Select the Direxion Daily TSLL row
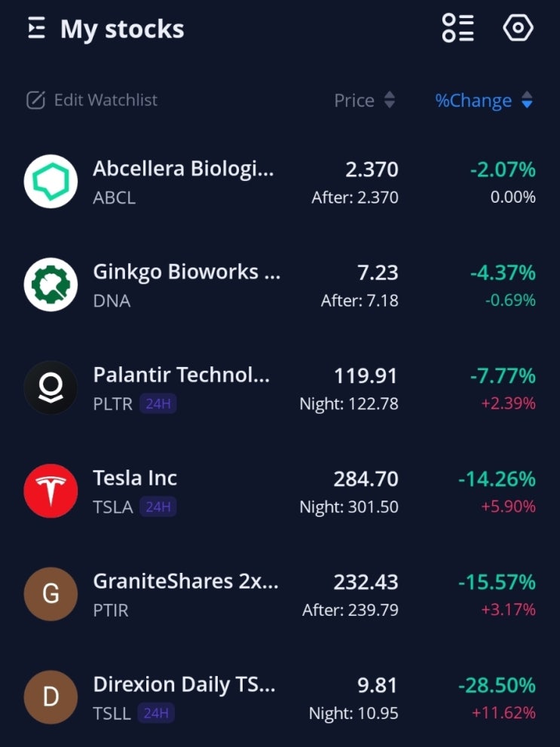Screen dimensions: 560x747 pos(184,684)
